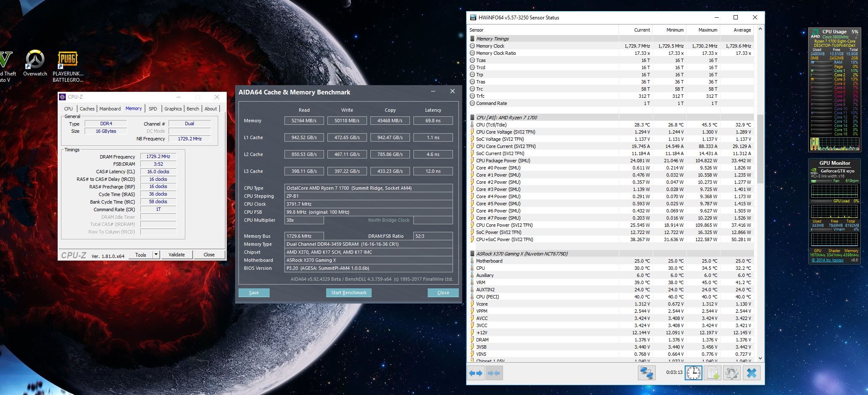Click the Igogo link in GPU Monitor gadget
Screen dimensions: 868x395
pos(828,260)
